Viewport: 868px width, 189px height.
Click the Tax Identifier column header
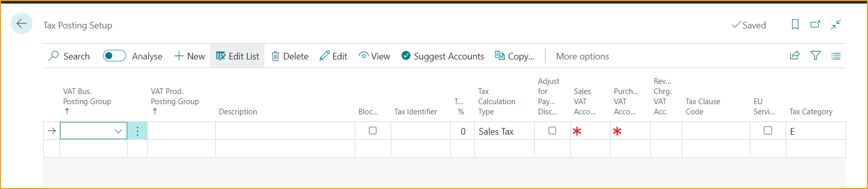[x=415, y=112]
